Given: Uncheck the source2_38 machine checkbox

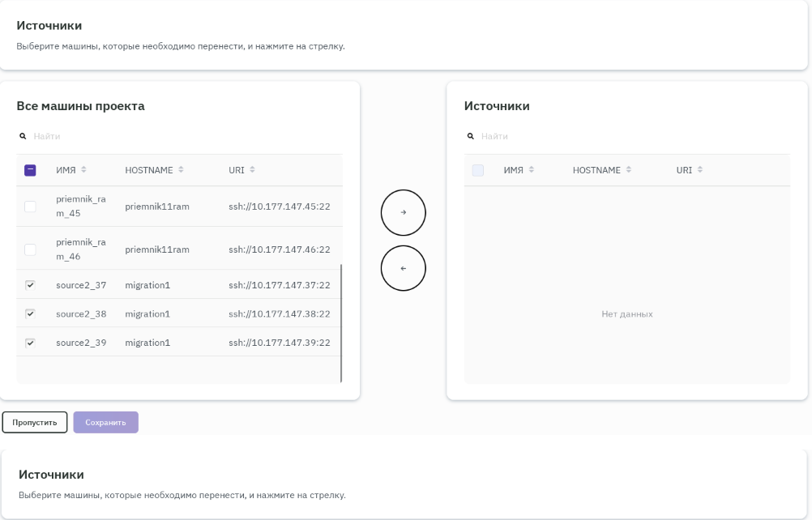Looking at the screenshot, I should click(30, 313).
